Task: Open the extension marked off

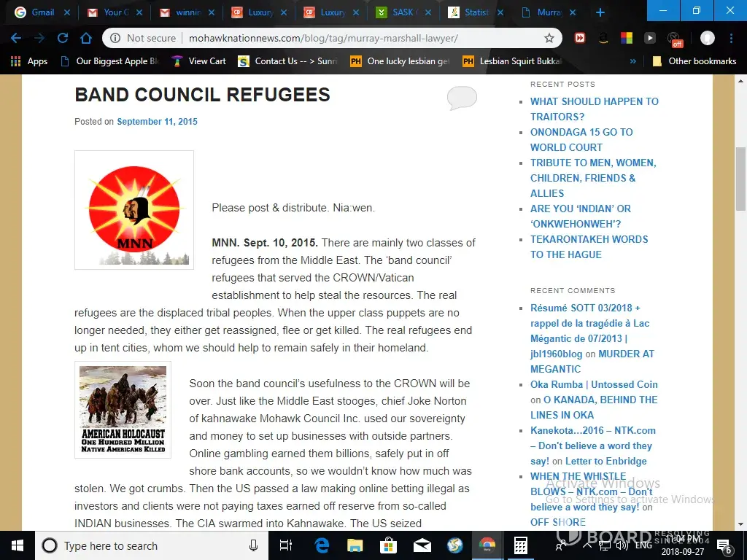Action: pyautogui.click(x=674, y=39)
